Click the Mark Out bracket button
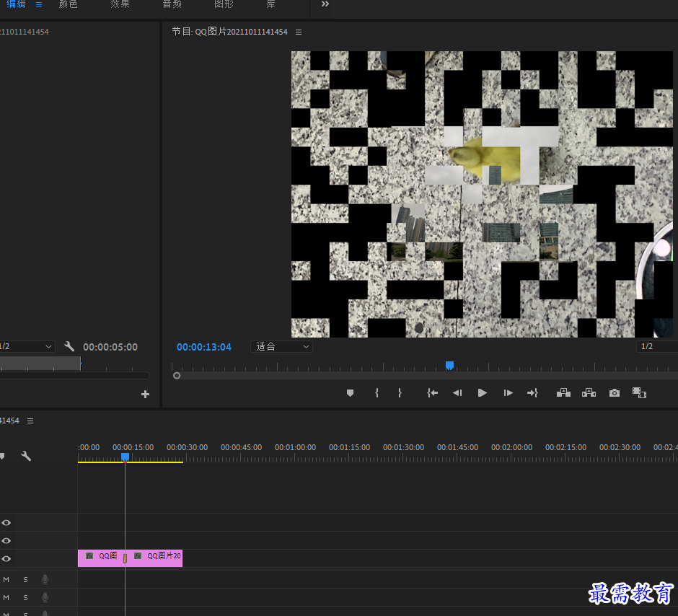Image resolution: width=678 pixels, height=616 pixels. [x=400, y=393]
